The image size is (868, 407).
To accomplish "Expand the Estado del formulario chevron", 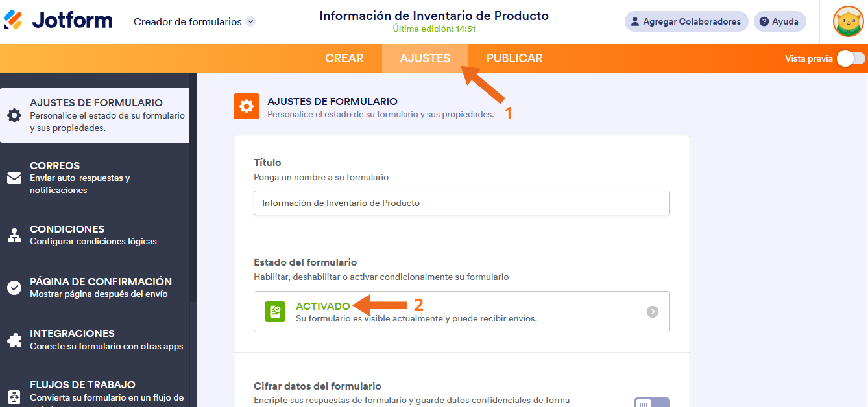I will click(653, 312).
